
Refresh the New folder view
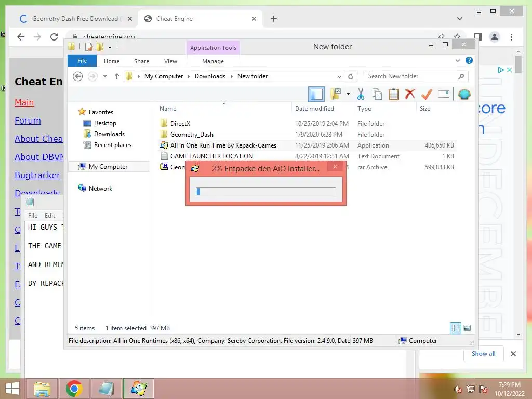tap(351, 76)
